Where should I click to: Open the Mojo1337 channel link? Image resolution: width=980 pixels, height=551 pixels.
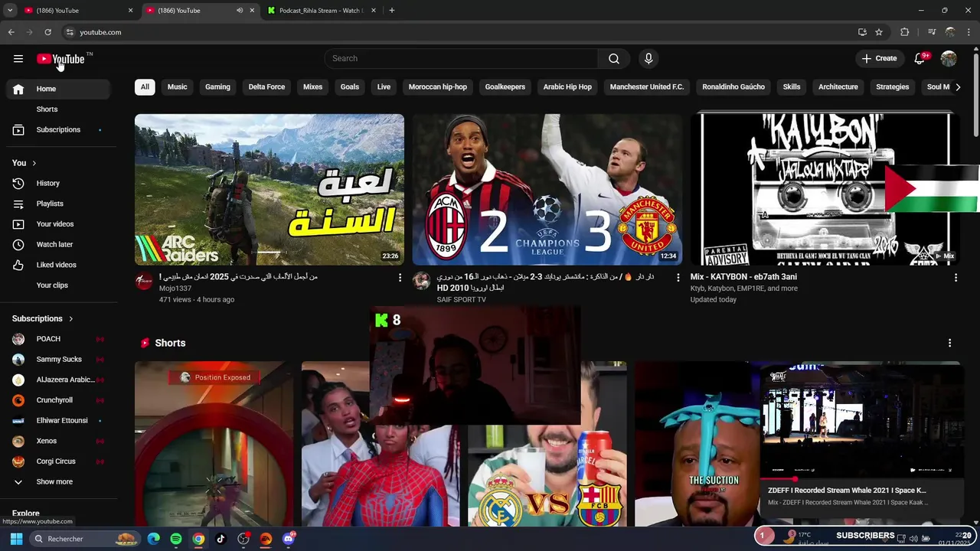tap(175, 289)
